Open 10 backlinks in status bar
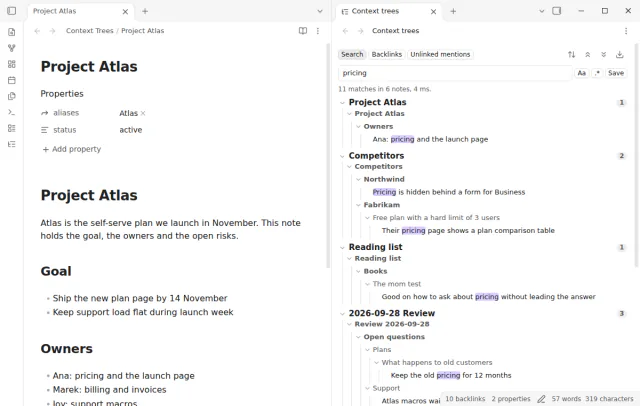This screenshot has height=406, width=640. (x=465, y=399)
